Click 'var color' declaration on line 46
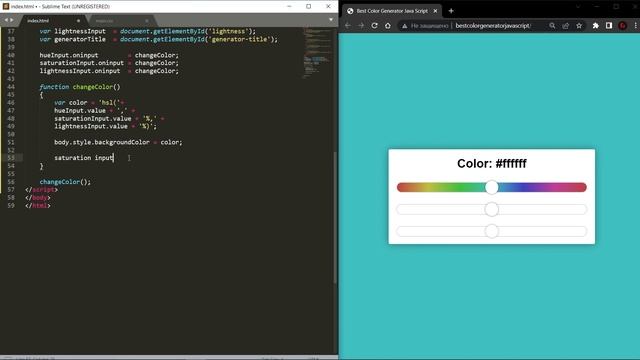640x360 pixels. click(x=71, y=102)
